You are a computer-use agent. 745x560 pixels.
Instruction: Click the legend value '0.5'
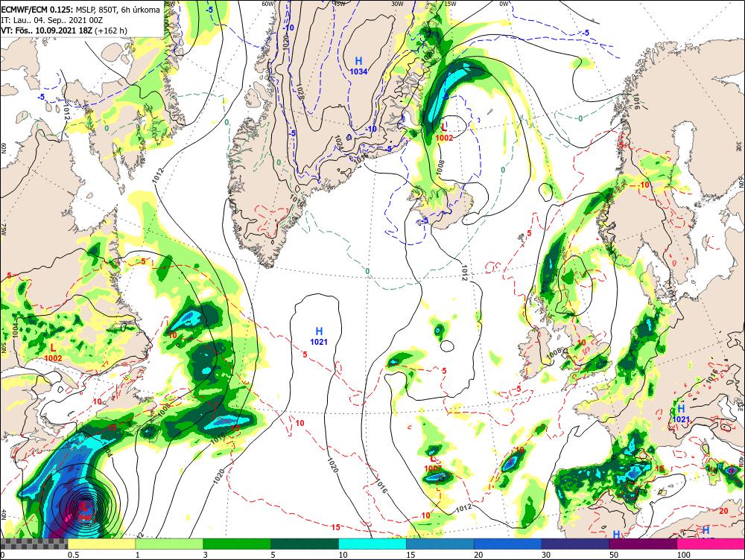coord(73,555)
